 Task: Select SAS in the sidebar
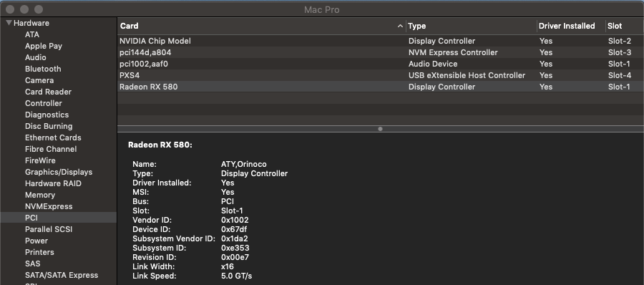tap(32, 264)
